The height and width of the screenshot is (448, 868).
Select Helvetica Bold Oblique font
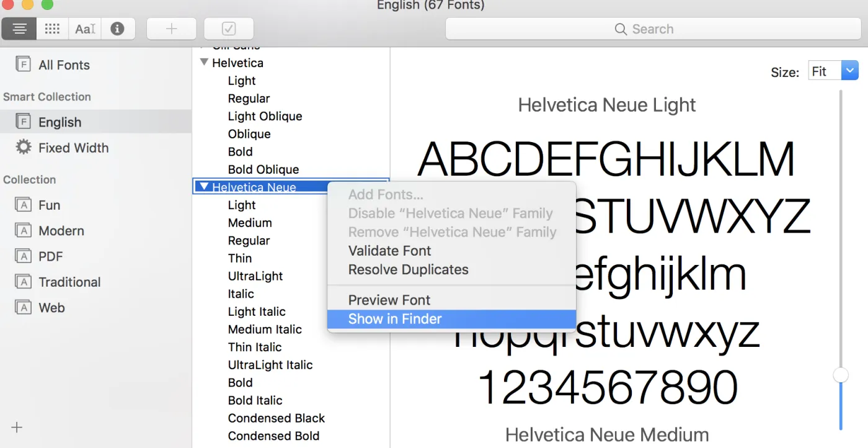pos(263,169)
